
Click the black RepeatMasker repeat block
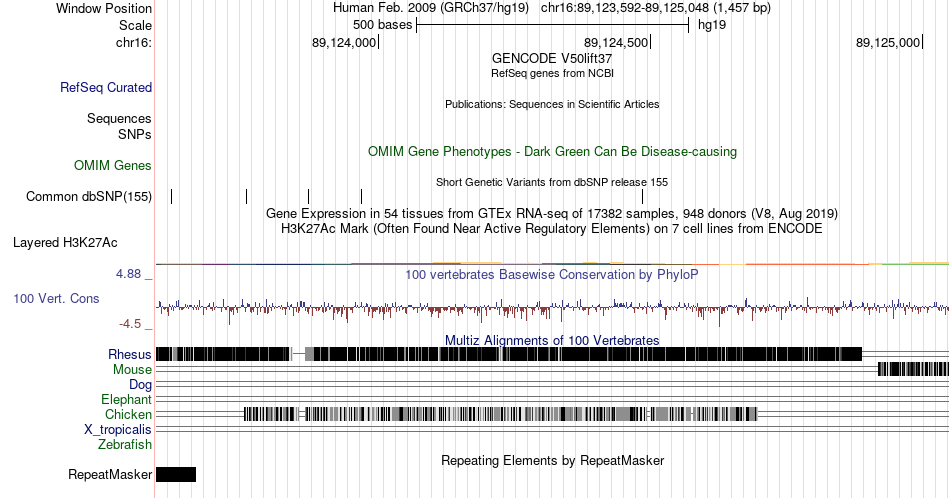(176, 474)
